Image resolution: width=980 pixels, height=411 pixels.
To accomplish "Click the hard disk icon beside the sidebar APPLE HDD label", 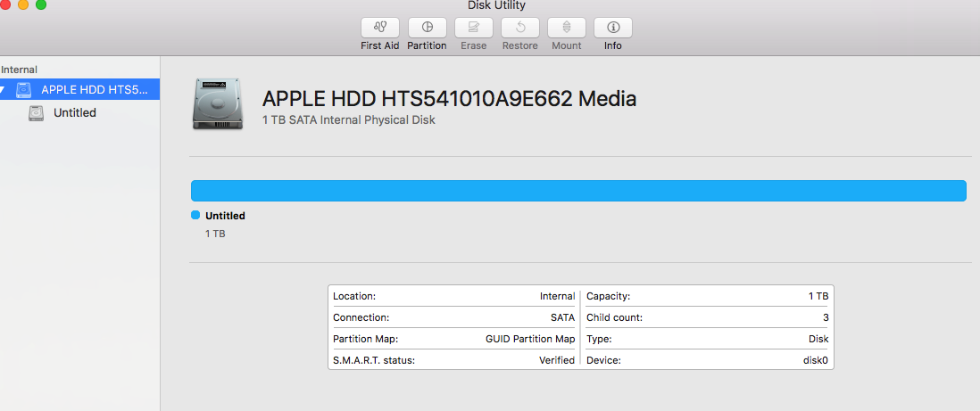I will [x=24, y=89].
